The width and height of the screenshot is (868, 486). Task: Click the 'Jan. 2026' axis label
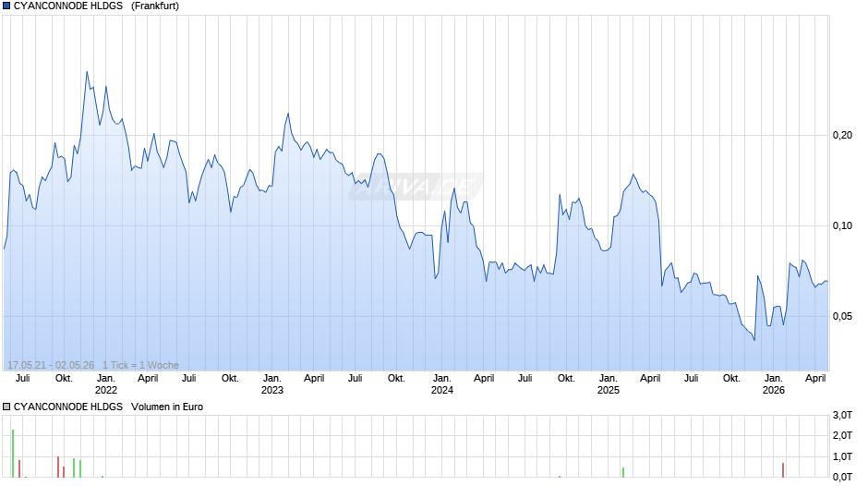click(773, 384)
